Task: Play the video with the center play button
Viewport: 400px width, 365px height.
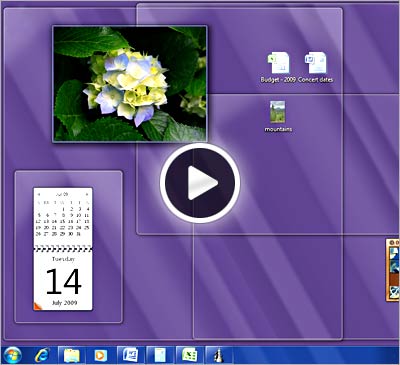Action: [200, 183]
